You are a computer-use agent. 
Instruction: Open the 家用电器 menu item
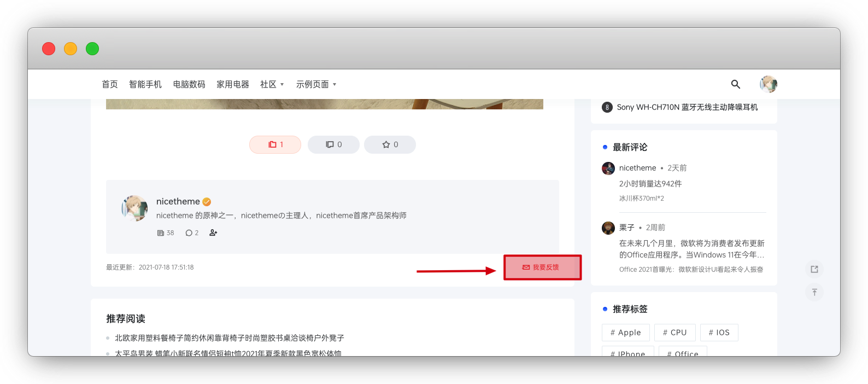click(233, 84)
